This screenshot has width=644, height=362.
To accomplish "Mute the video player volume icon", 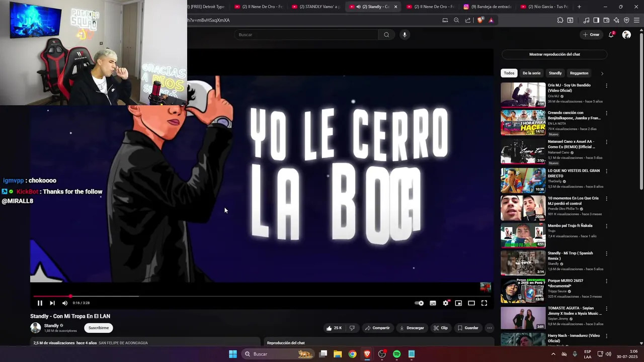I will pyautogui.click(x=65, y=303).
